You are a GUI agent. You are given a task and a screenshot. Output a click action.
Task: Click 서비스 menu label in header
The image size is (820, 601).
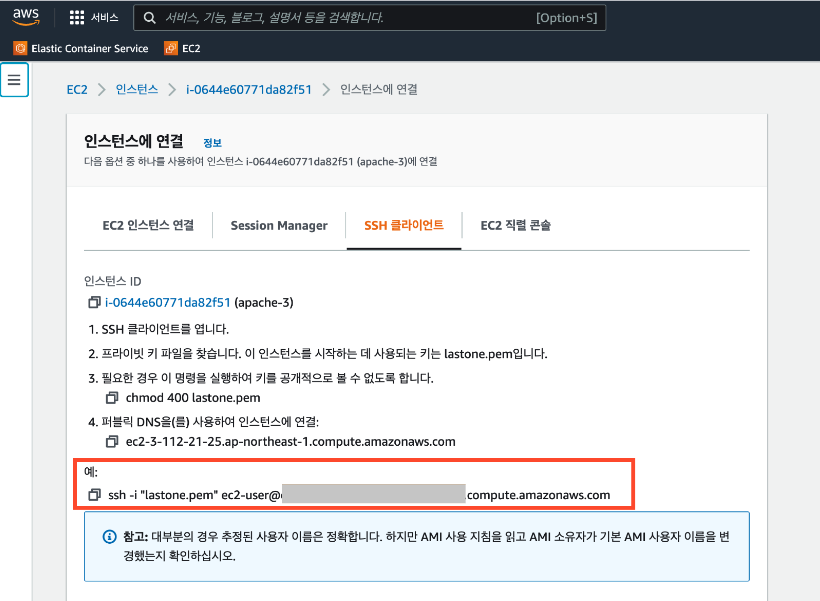tap(105, 18)
